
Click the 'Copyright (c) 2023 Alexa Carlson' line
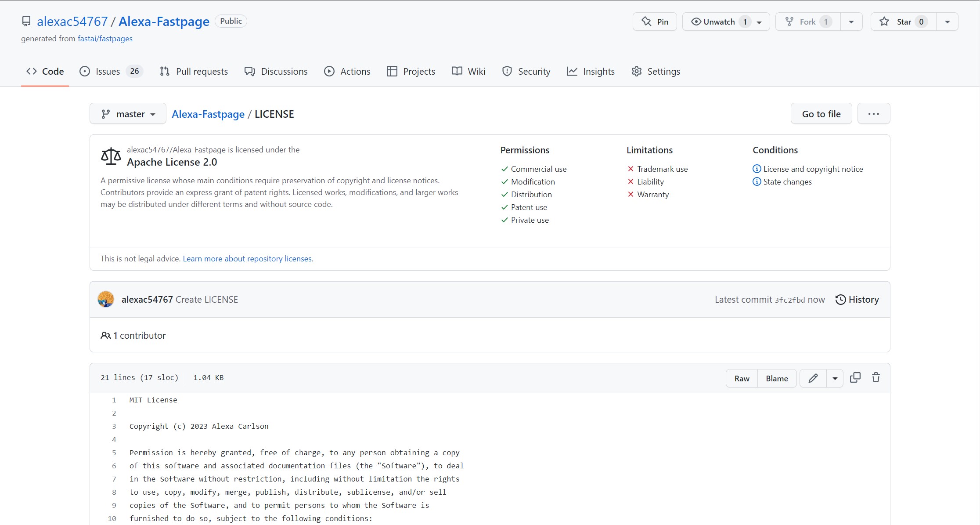(x=199, y=427)
